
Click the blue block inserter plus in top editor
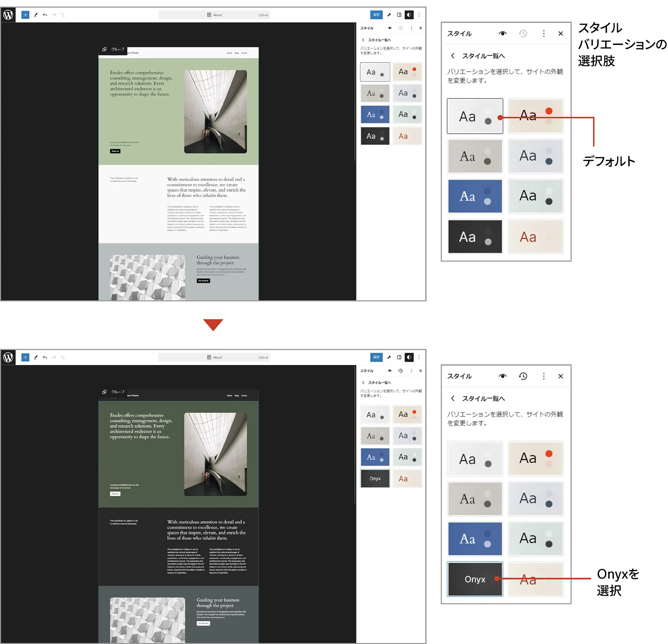(x=25, y=15)
